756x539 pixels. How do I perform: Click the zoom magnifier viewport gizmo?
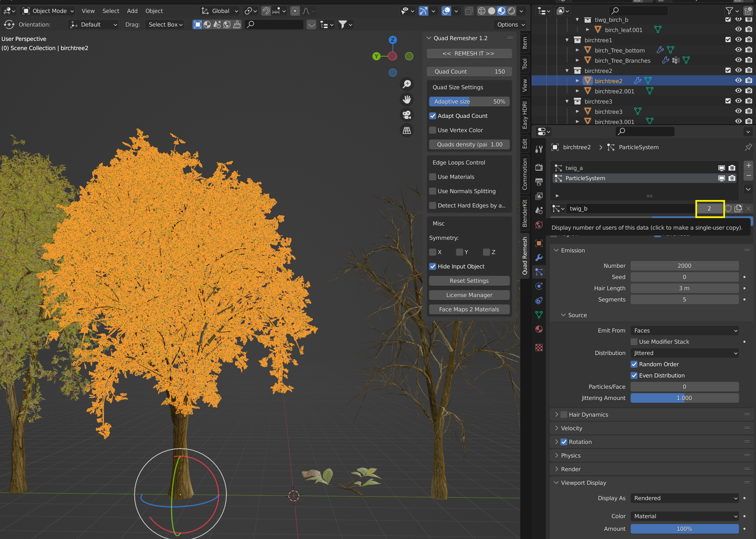pos(407,84)
